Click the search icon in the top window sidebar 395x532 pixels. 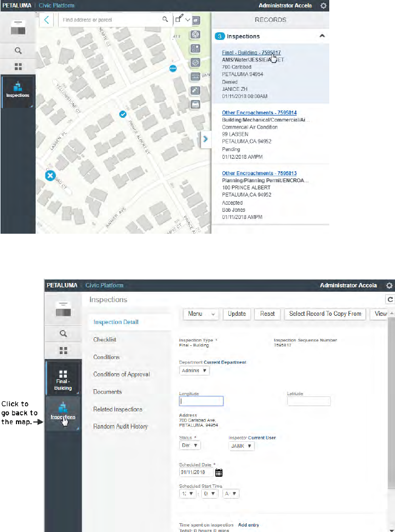click(18, 51)
